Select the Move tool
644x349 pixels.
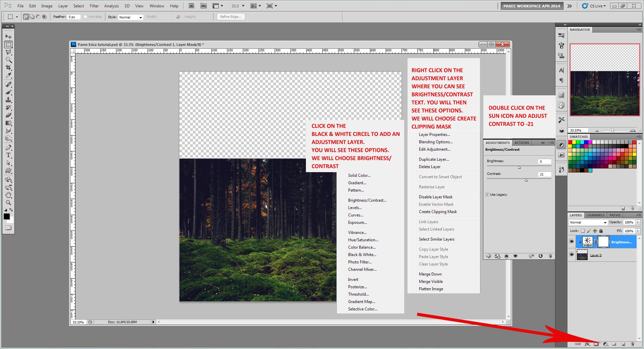pos(8,36)
